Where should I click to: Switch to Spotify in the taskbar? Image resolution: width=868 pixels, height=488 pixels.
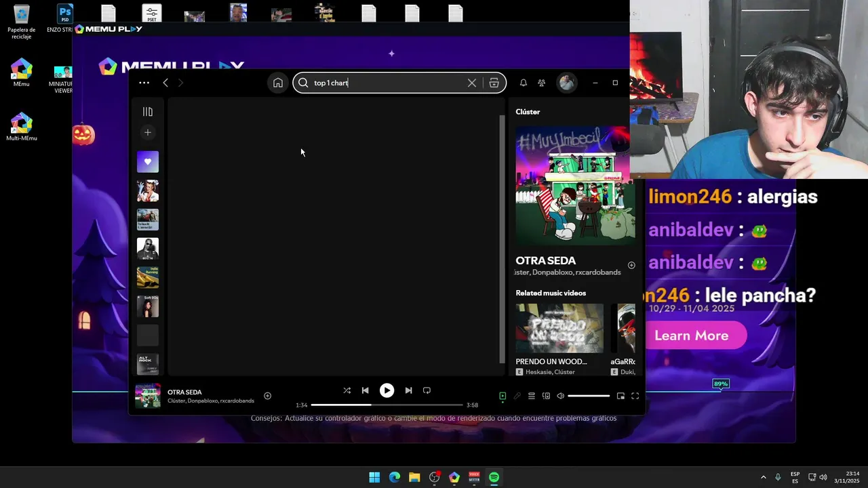pyautogui.click(x=494, y=477)
